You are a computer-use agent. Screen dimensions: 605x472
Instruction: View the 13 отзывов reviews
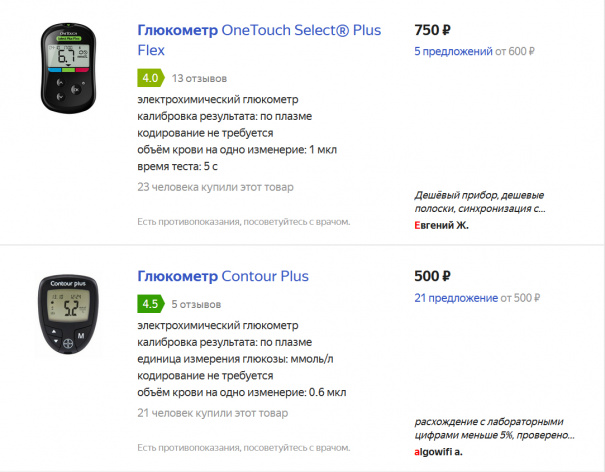click(199, 77)
